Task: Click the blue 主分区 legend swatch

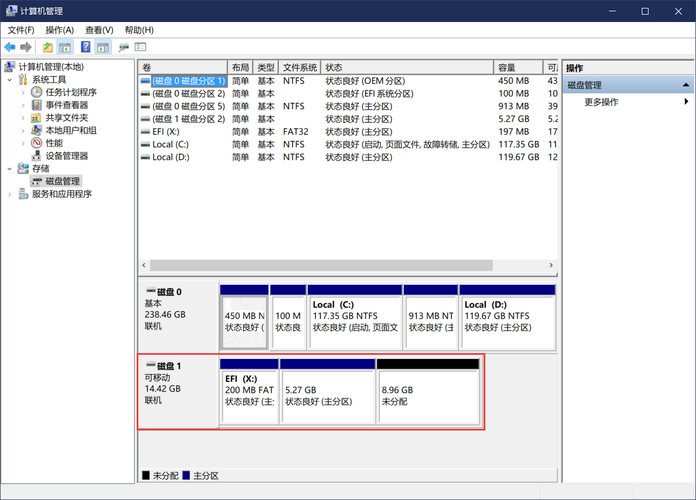Action: [186, 475]
